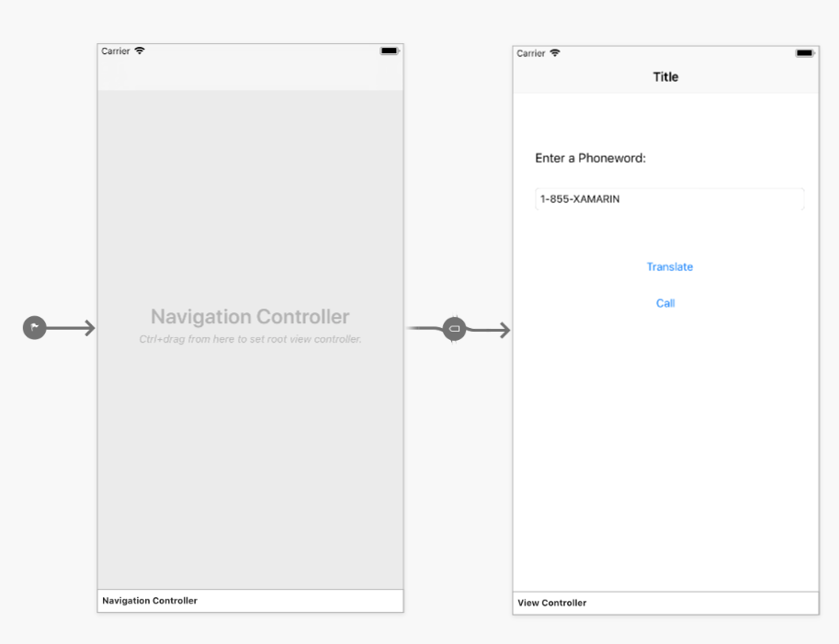Image resolution: width=839 pixels, height=644 pixels.
Task: Click the Carrier label in the View Controller
Action: click(x=529, y=52)
